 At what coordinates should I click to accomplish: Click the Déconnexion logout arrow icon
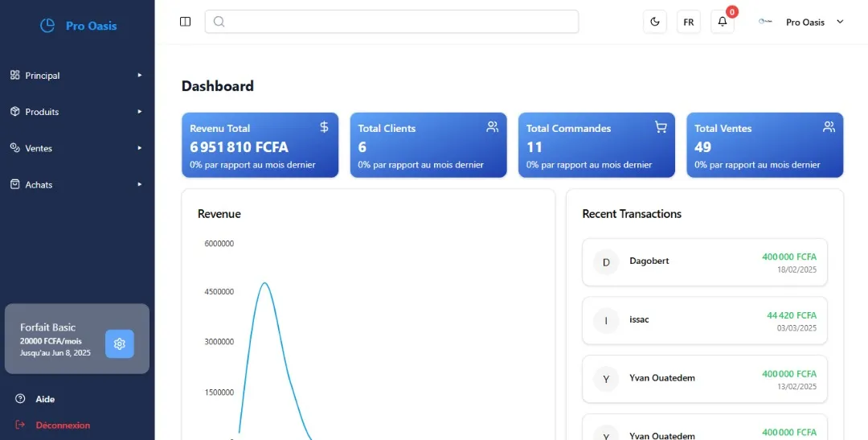point(20,425)
